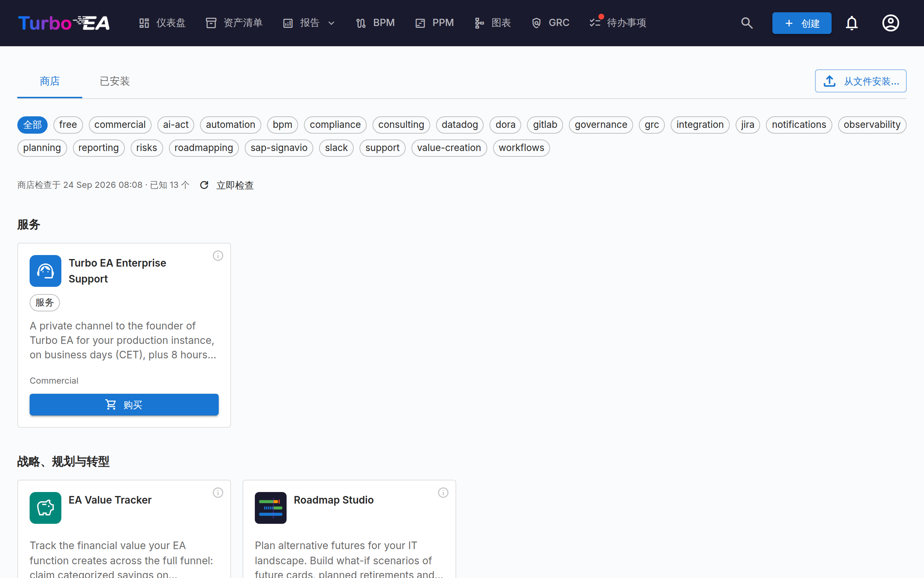Image resolution: width=924 pixels, height=578 pixels.
Task: Toggle the automation filter chip
Action: [x=230, y=125]
